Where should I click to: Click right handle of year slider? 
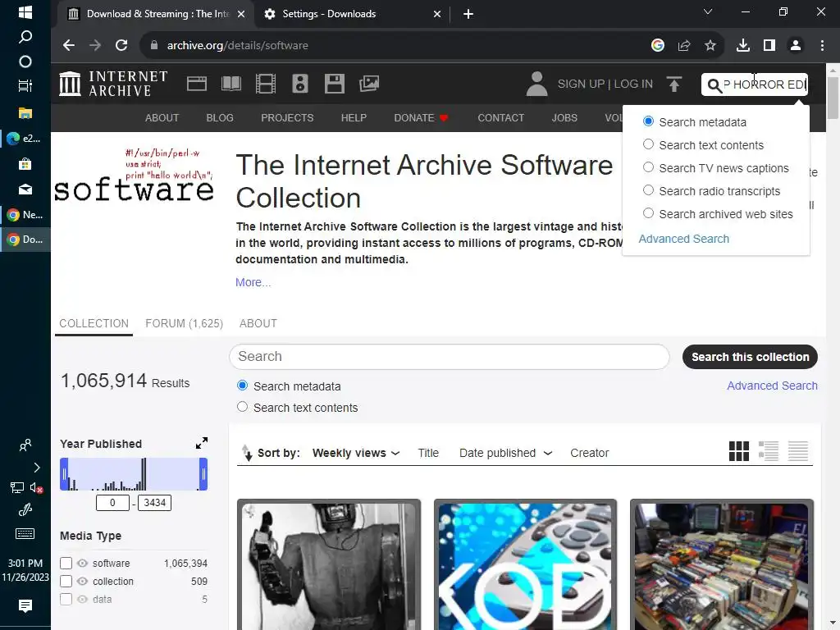(x=203, y=473)
